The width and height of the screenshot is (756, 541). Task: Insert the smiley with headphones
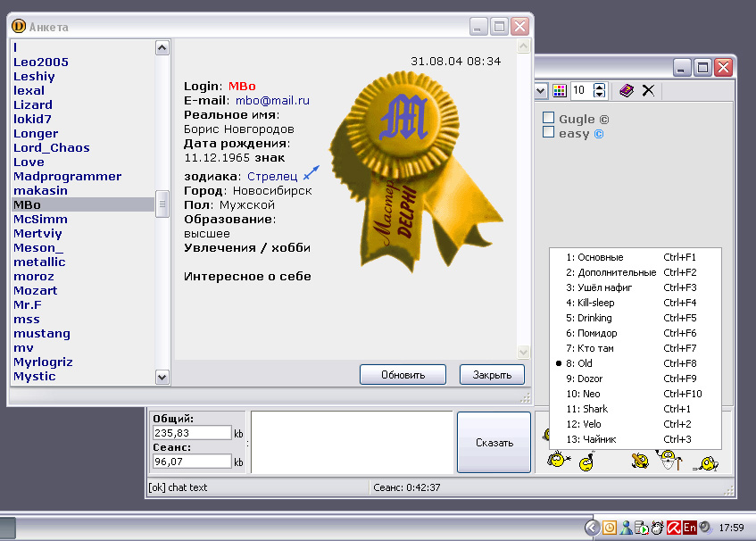click(559, 459)
